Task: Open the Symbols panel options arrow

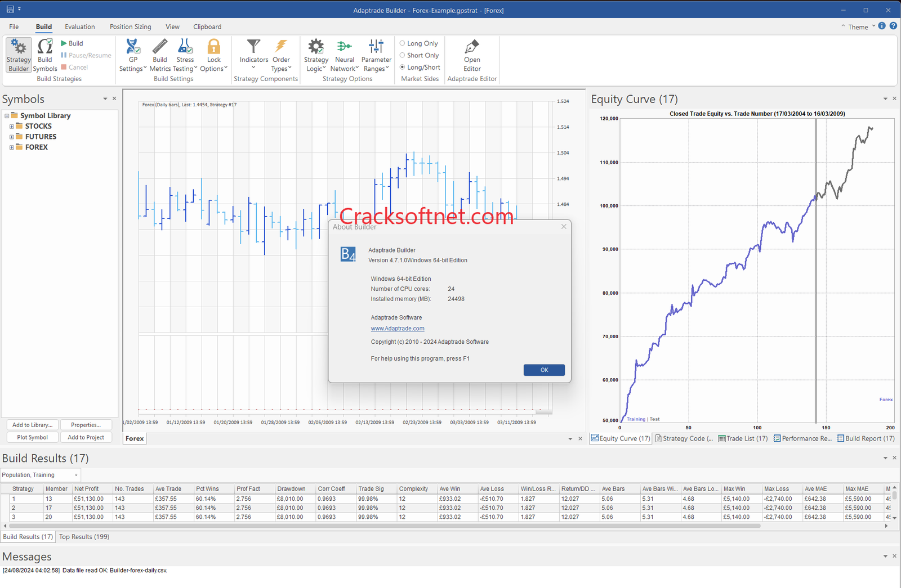Action: pos(105,99)
